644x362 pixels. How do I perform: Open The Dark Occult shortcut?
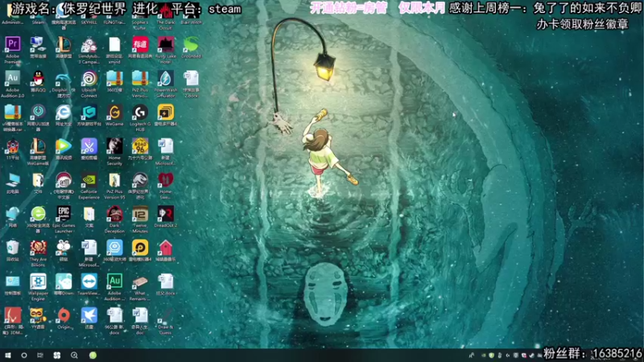166,12
